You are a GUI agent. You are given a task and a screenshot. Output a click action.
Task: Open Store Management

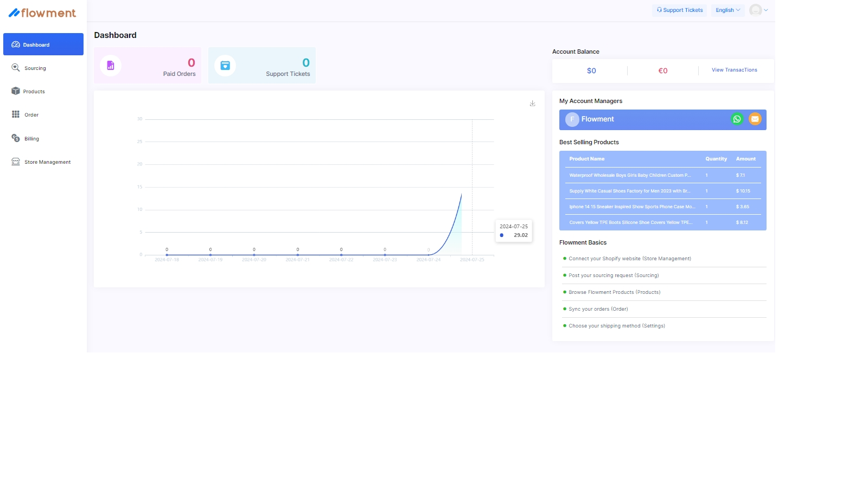pos(43,162)
